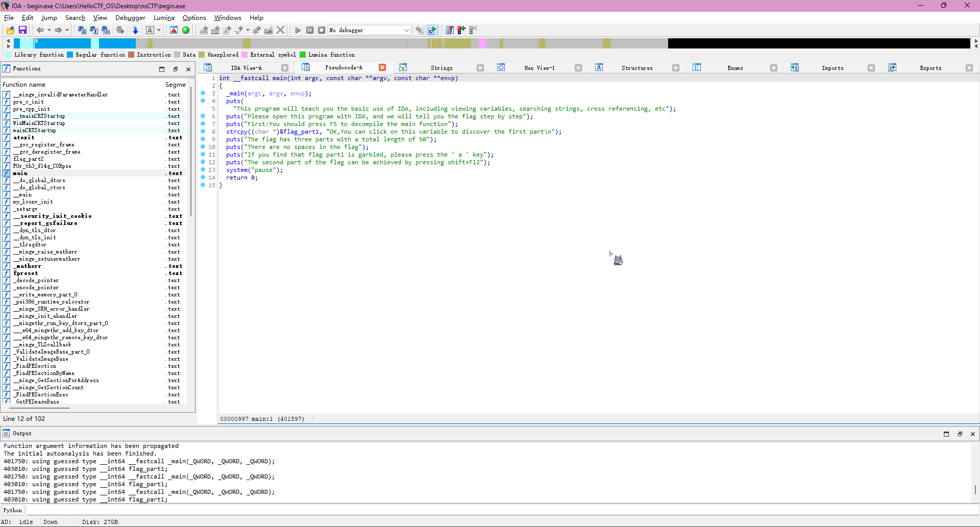Image resolution: width=980 pixels, height=527 pixels.
Task: Start the process with the play icon
Action: pos(298,30)
